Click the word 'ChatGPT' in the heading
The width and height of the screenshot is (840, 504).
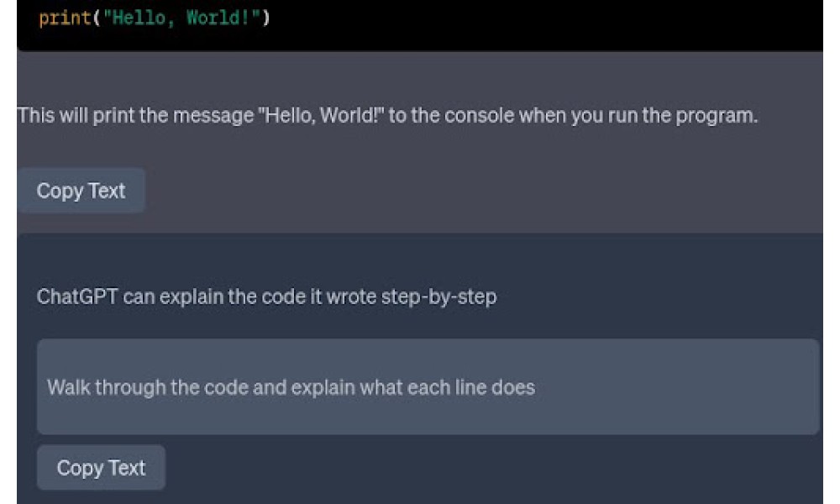(77, 297)
